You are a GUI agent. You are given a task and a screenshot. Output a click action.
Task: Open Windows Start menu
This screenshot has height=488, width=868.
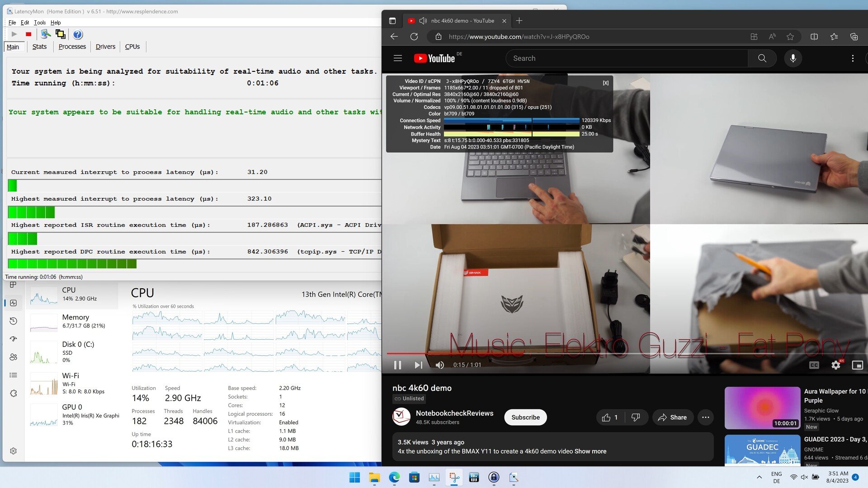pos(354,477)
